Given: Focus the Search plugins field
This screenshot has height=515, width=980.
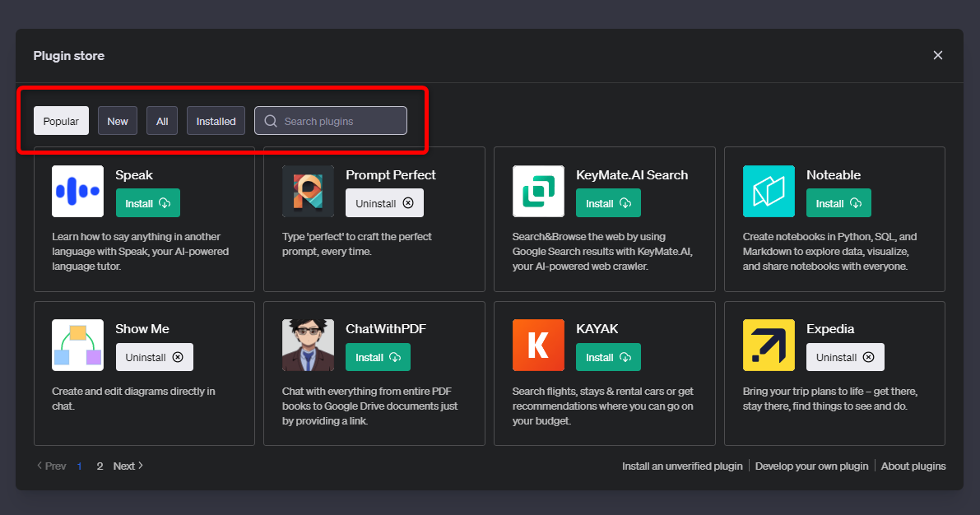Looking at the screenshot, I should pos(331,121).
